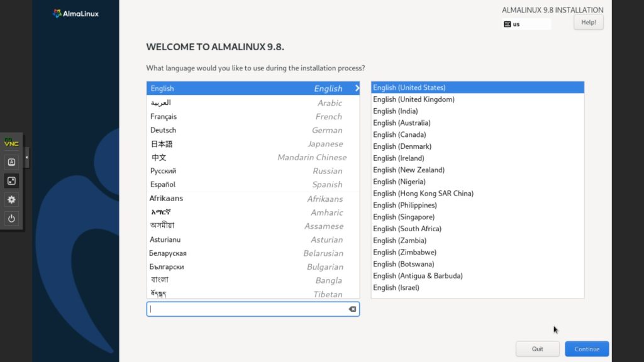Choose English (United Kingdom) locale
This screenshot has height=362, width=644.
click(x=477, y=99)
